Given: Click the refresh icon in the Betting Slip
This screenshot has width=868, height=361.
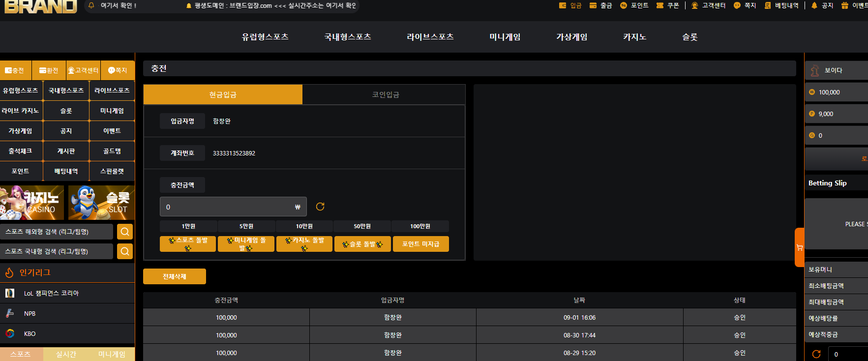Looking at the screenshot, I should [x=816, y=354].
